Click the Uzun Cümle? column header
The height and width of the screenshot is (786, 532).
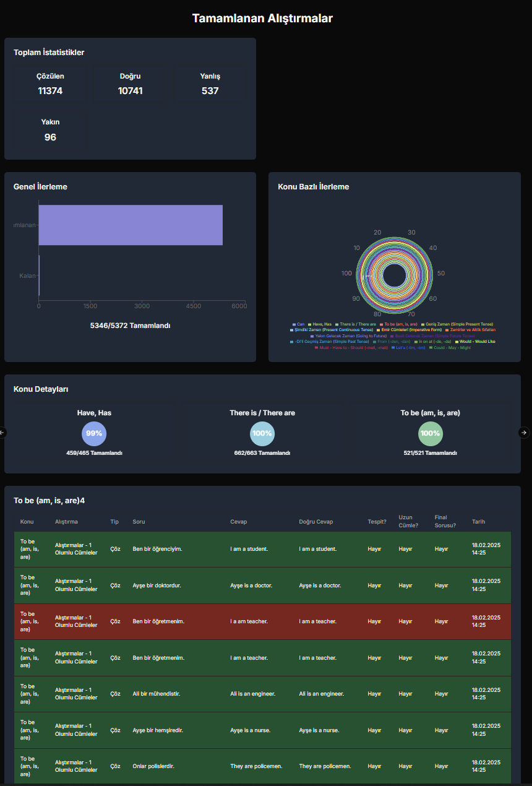coord(408,522)
